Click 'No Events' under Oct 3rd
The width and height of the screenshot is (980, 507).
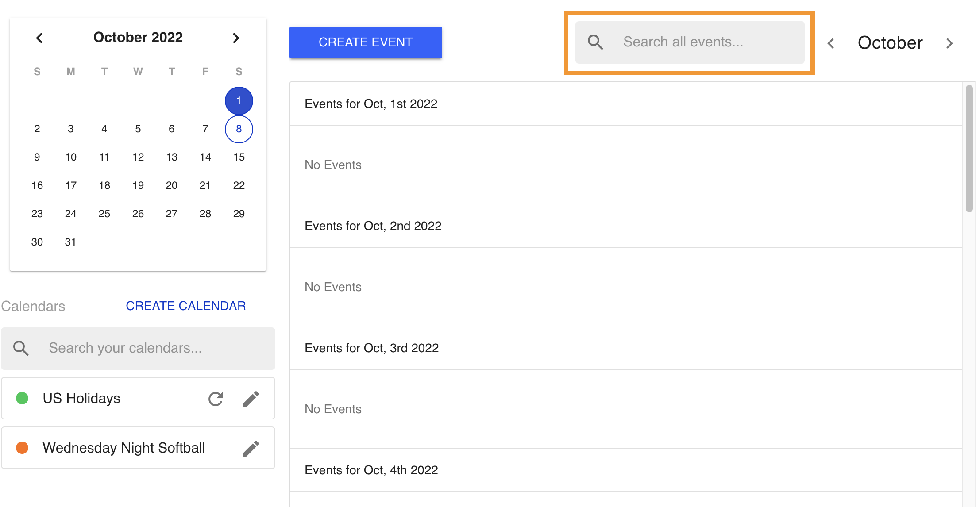tap(333, 409)
